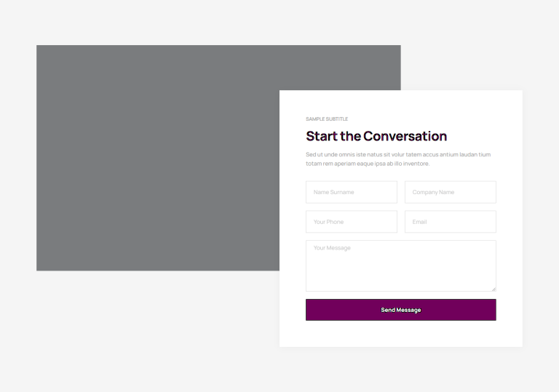
Task: Select the large gray image placeholder
Action: (158, 158)
